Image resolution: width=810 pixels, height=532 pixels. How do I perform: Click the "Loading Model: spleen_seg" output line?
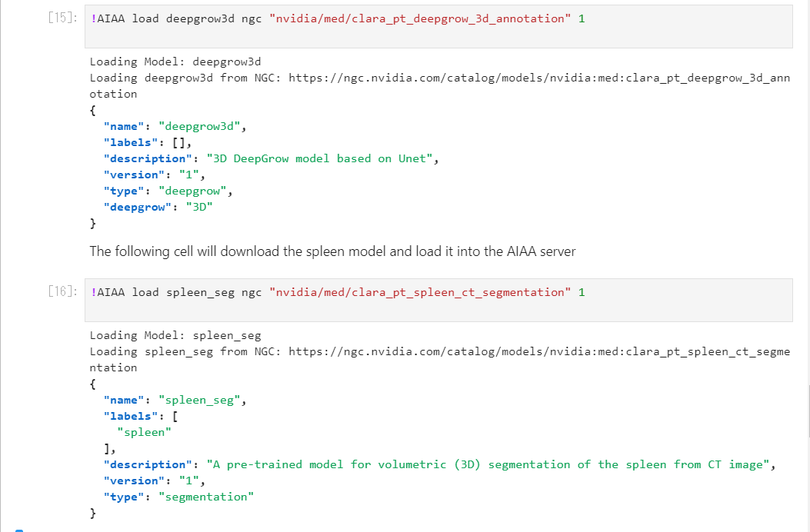click(175, 335)
